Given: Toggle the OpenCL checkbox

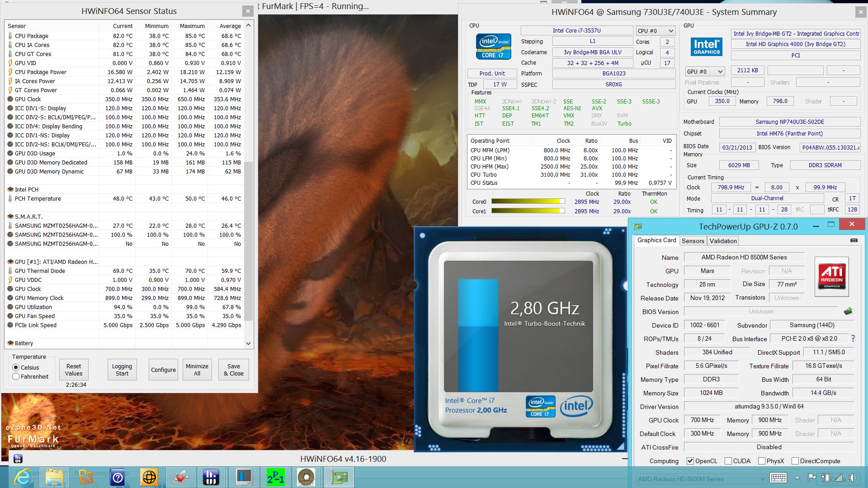Looking at the screenshot, I should point(690,461).
